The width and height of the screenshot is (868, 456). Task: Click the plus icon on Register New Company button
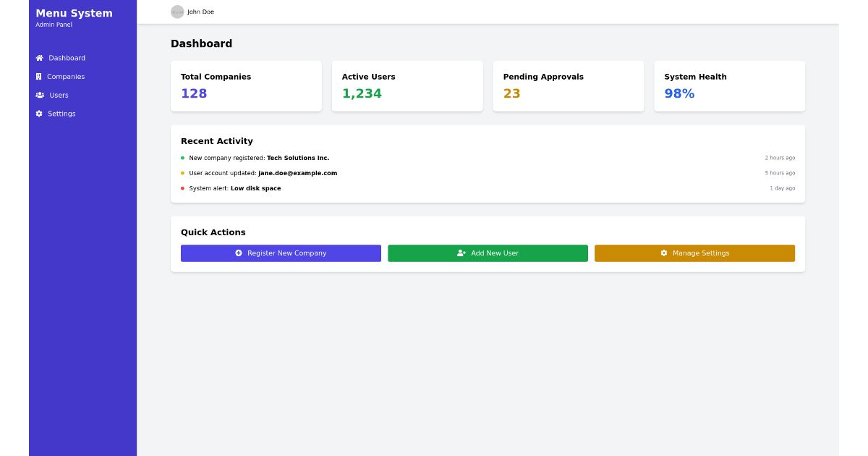point(237,253)
